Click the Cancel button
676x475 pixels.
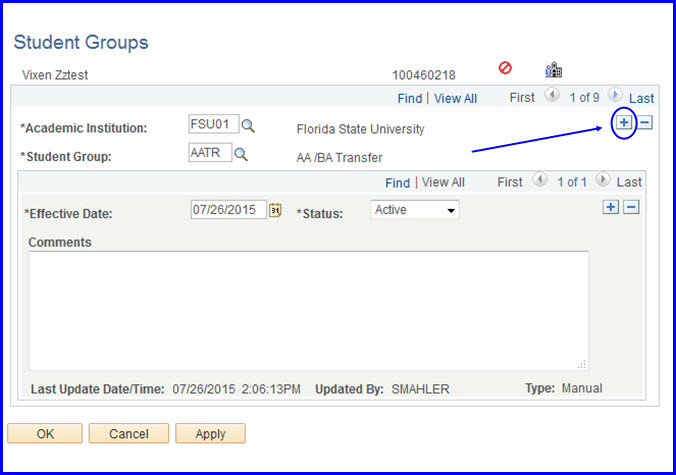(x=129, y=433)
